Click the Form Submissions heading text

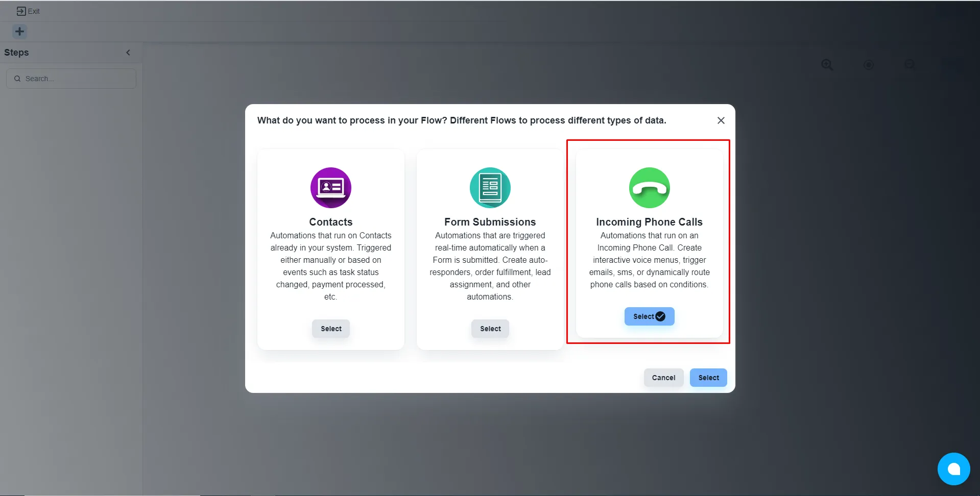pyautogui.click(x=490, y=222)
